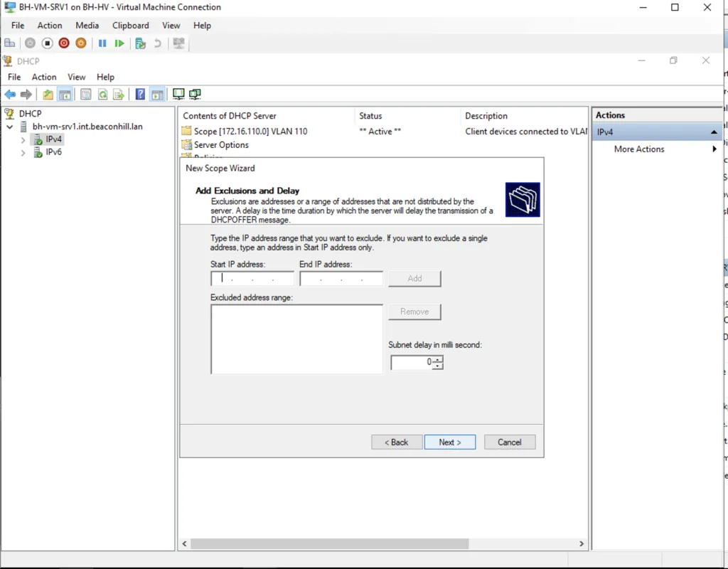728x569 pixels.
Task: Focus the Start IP address field
Action: [x=252, y=279]
